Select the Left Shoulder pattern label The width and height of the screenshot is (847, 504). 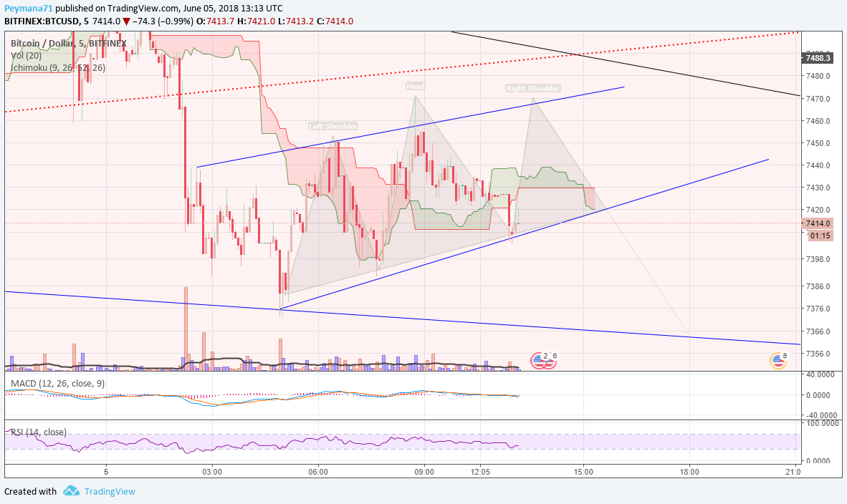point(333,126)
